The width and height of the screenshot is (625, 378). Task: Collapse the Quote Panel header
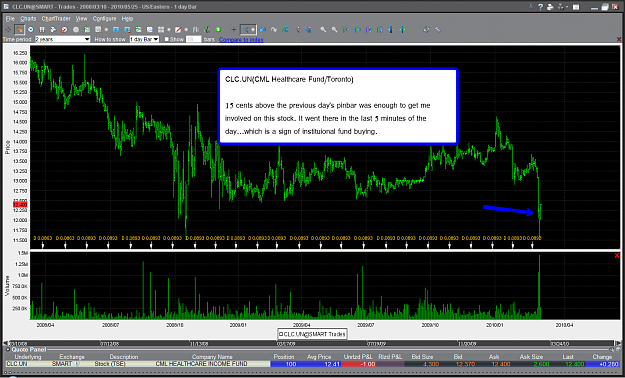click(7, 349)
